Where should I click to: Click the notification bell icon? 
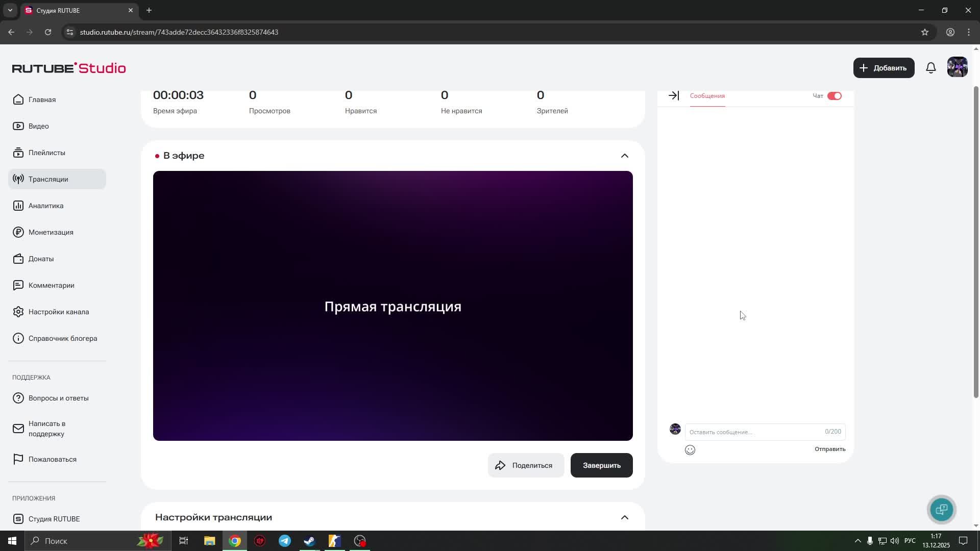[930, 67]
